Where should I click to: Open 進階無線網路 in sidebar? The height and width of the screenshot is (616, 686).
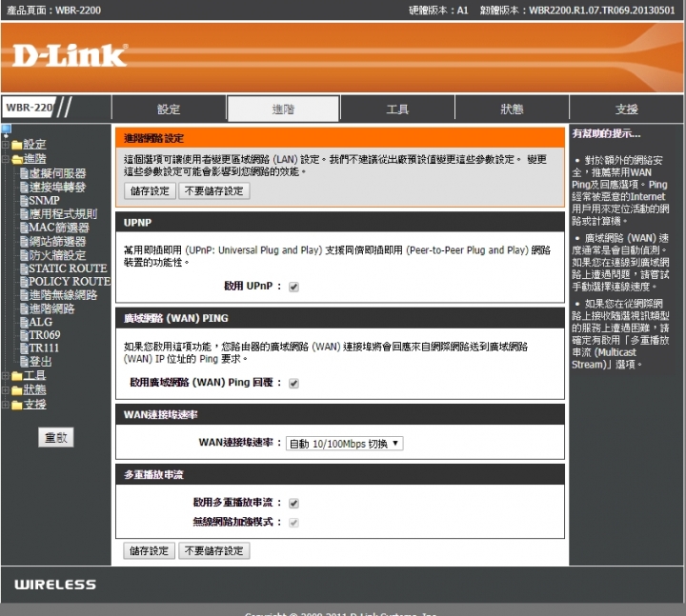click(x=63, y=295)
